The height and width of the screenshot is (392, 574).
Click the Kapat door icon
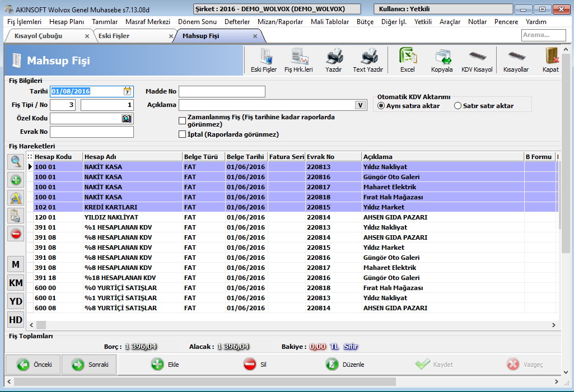point(551,60)
